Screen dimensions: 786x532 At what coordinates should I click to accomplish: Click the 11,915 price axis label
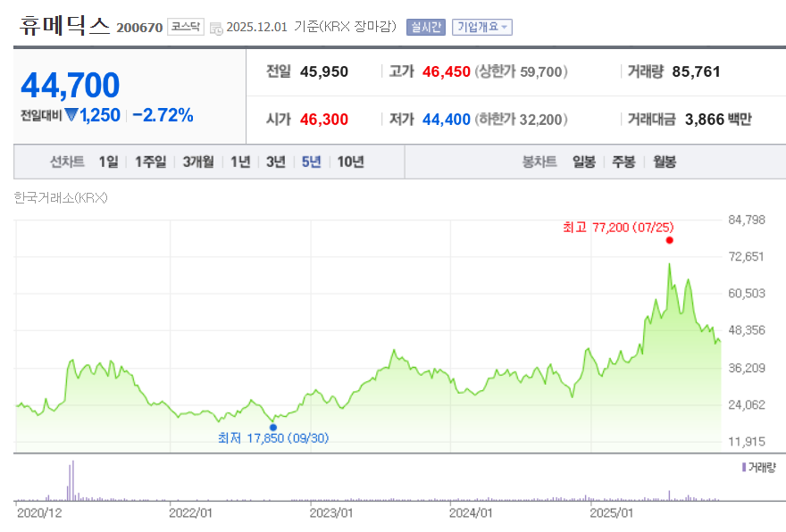747,442
